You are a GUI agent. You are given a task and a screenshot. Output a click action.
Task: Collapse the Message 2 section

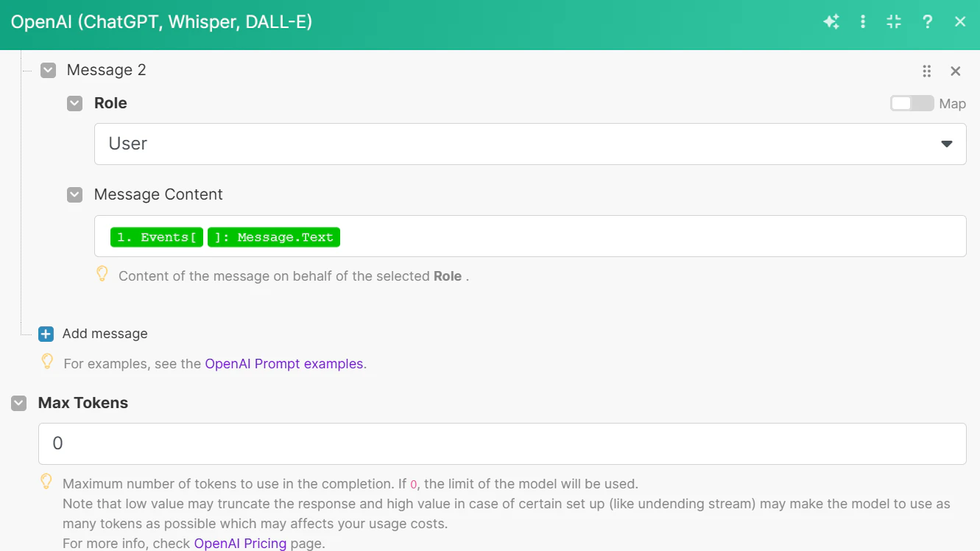[x=48, y=70]
